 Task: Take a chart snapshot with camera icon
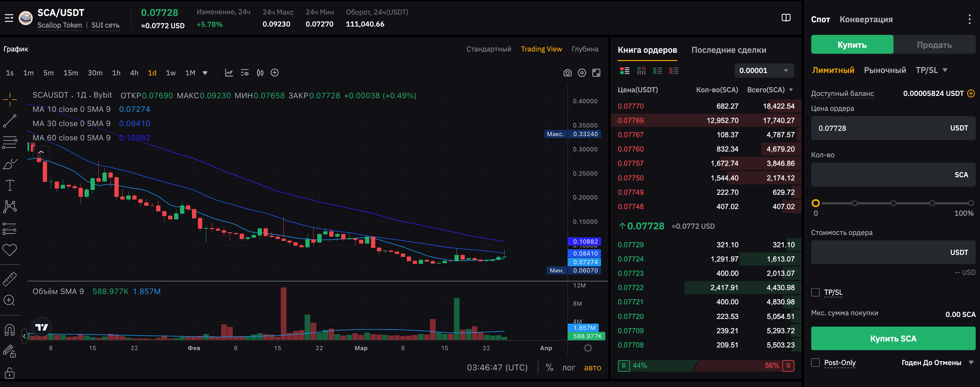tap(567, 72)
